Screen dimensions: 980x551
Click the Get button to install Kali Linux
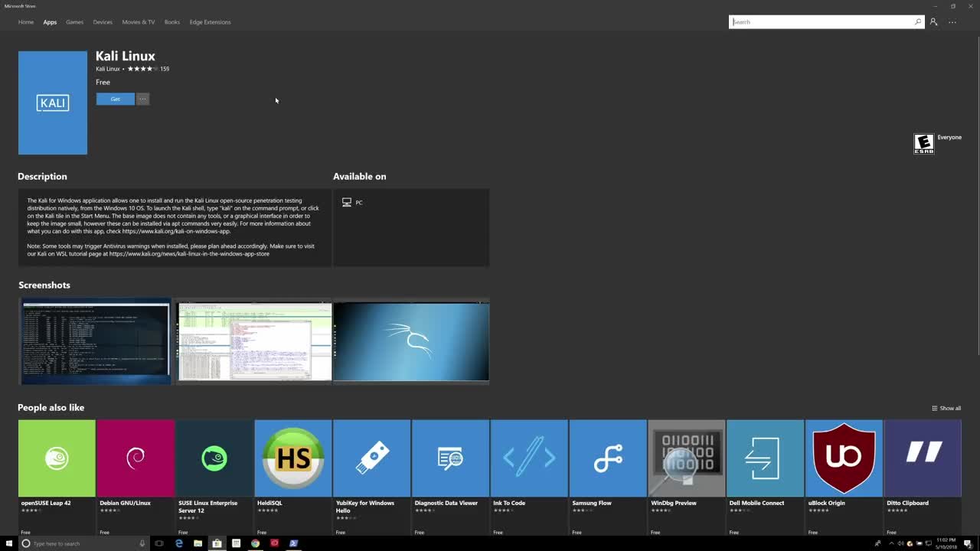click(115, 99)
